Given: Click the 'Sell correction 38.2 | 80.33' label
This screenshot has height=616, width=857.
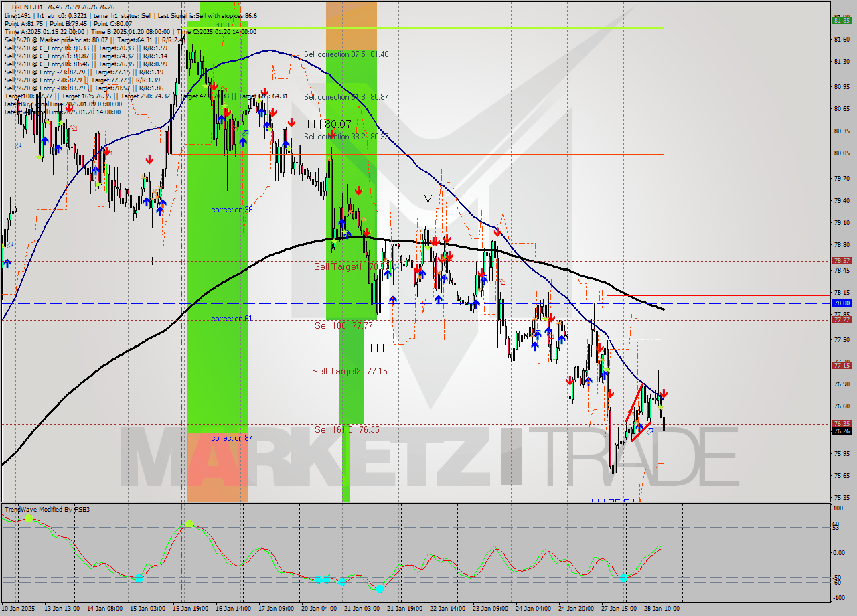Looking at the screenshot, I should click(346, 137).
